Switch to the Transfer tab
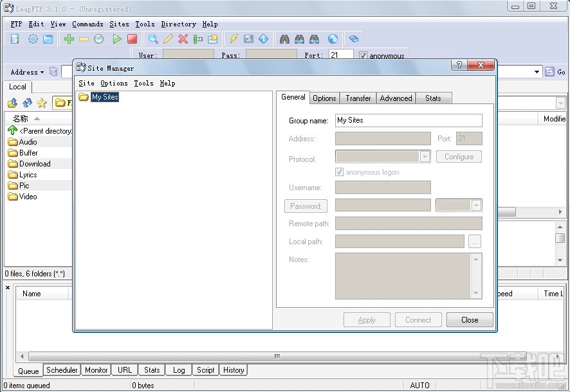The image size is (570, 392). tap(358, 98)
